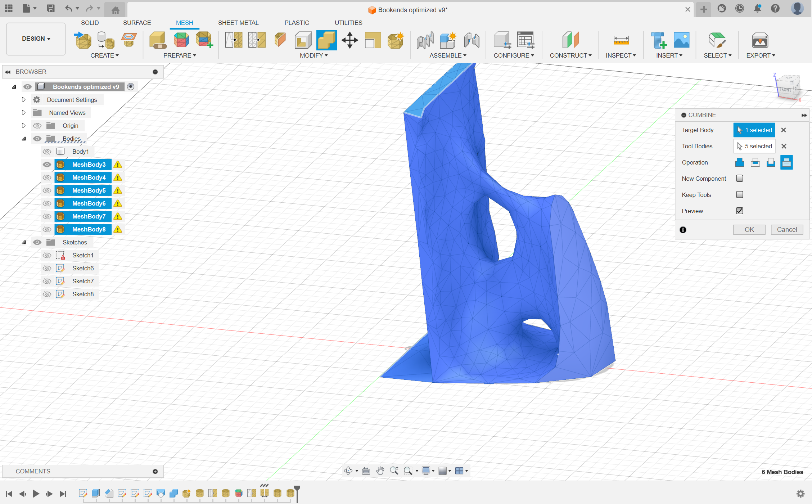
Task: Toggle visibility of MeshBody3
Action: (47, 165)
